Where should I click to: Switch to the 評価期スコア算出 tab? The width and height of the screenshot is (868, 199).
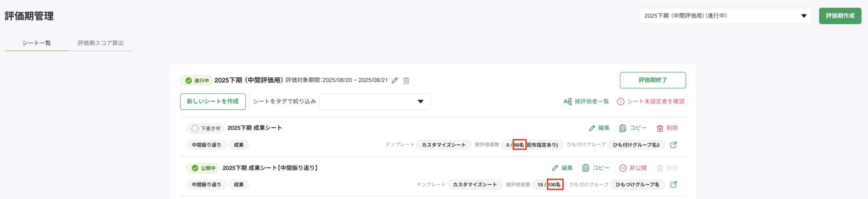point(100,43)
